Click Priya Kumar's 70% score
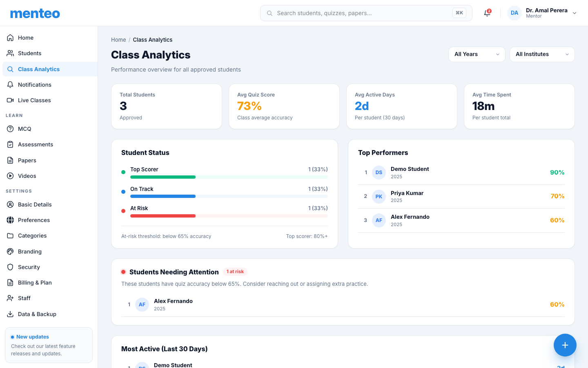Screen dimensions: 588x368 click(557, 196)
